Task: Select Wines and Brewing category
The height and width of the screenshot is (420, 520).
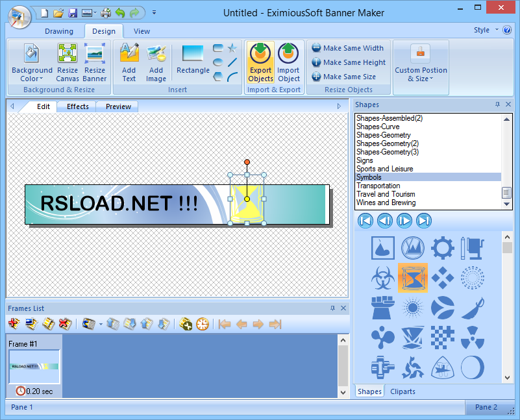Action: point(428,203)
